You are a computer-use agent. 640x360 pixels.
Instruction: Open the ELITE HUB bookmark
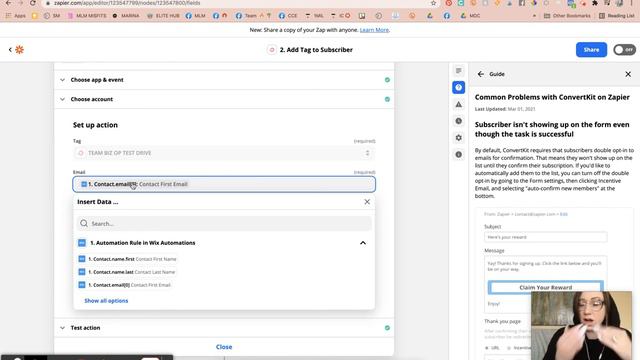(163, 16)
